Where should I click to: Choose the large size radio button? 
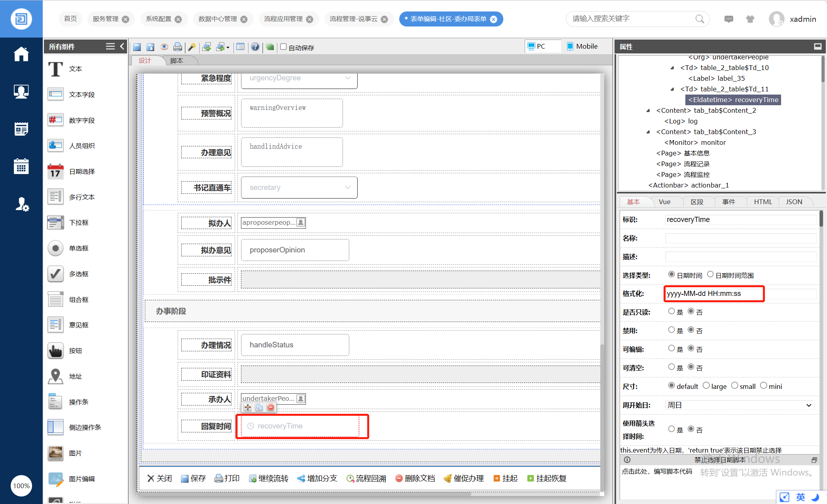(x=706, y=385)
